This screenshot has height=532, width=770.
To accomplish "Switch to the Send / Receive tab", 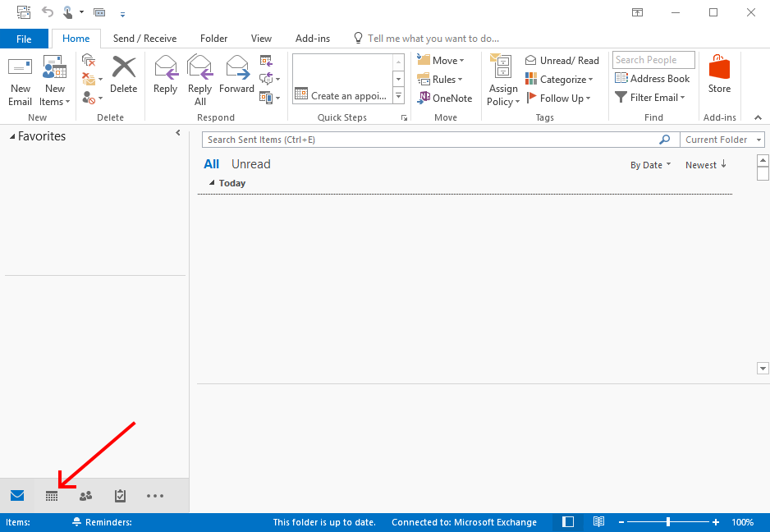I will click(x=144, y=38).
